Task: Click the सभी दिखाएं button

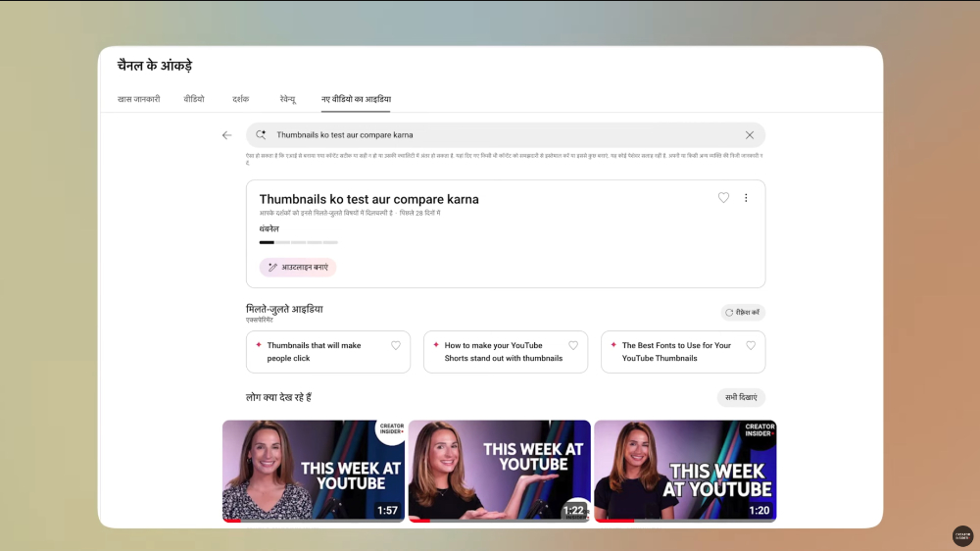Action: 741,397
